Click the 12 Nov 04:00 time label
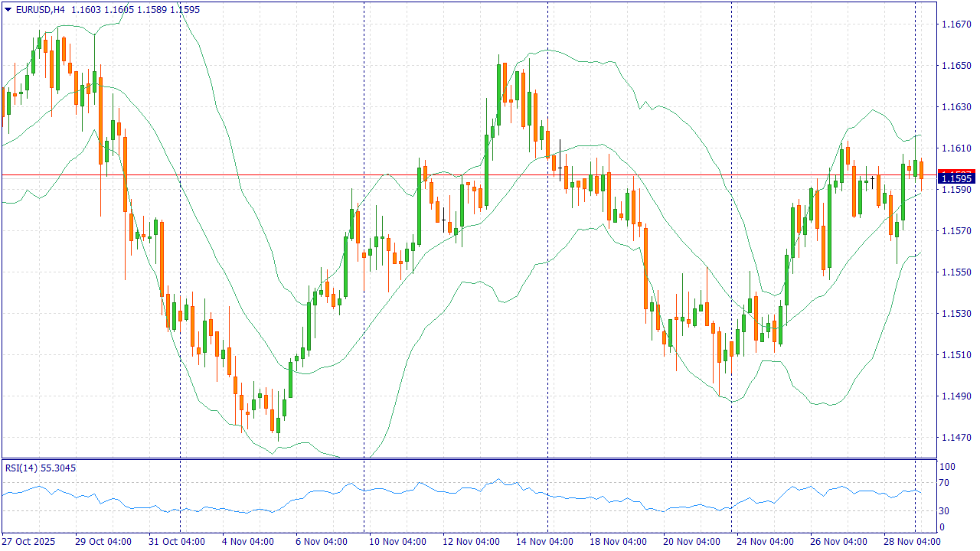 (471, 542)
